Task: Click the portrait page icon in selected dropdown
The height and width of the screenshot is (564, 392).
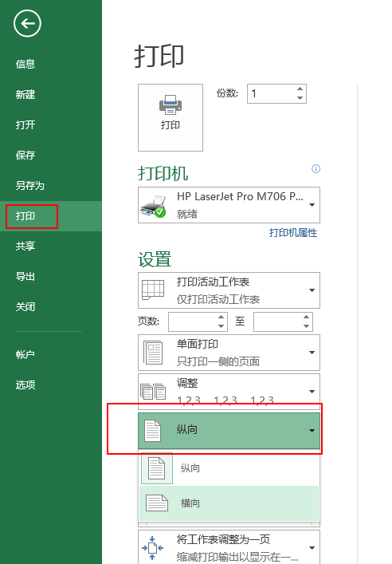Action: (x=152, y=431)
